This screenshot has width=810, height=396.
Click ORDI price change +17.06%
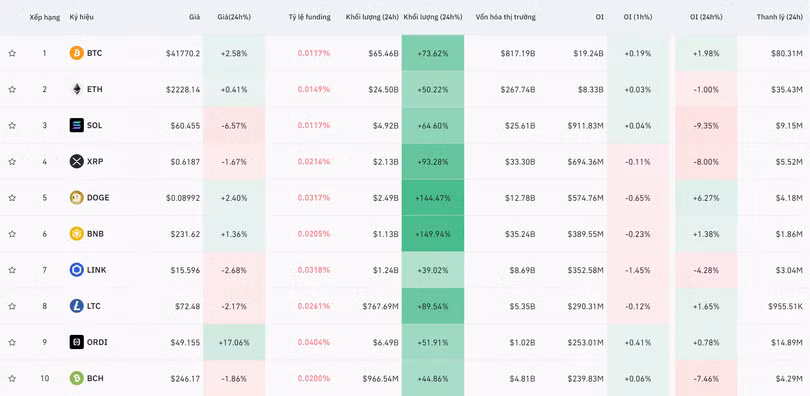point(234,342)
